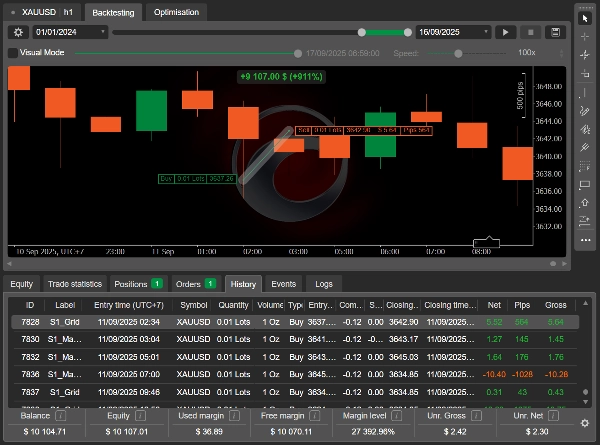This screenshot has width=600, height=445.
Task: Select the pencil freehand drawing tool
Action: [585, 111]
